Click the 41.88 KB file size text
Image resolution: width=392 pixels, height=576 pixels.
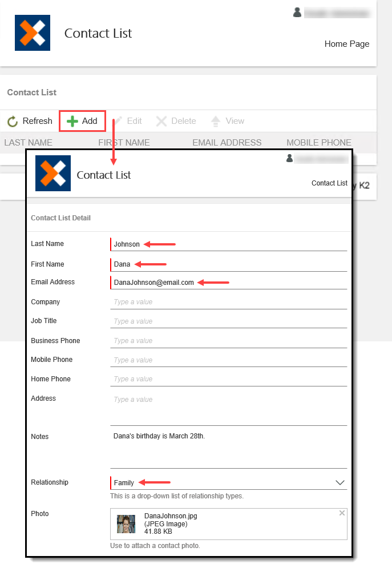click(x=158, y=531)
